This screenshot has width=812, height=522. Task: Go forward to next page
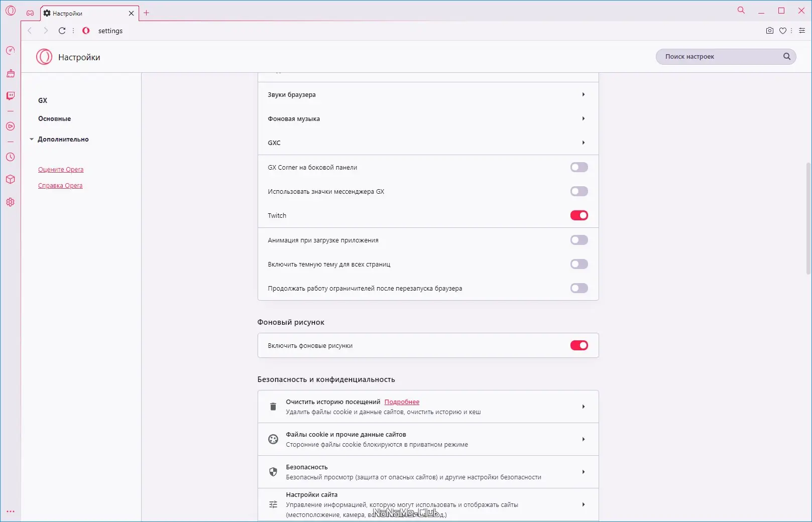46,31
